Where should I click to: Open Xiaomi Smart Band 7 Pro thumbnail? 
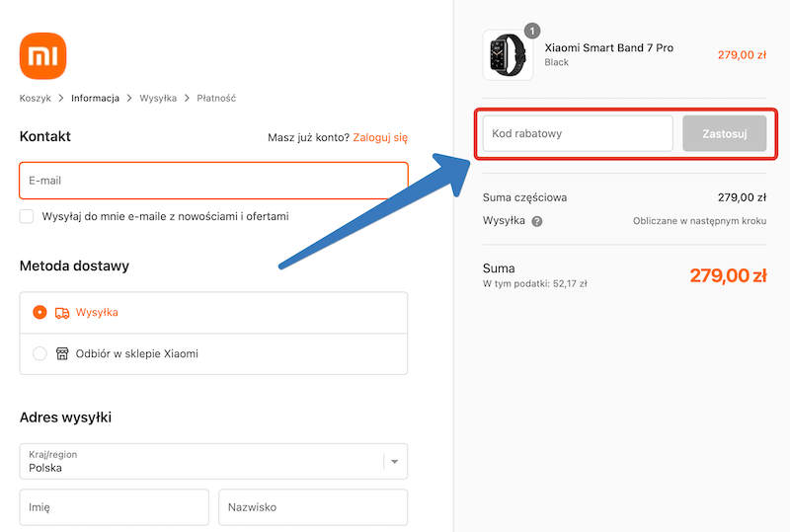[x=508, y=55]
